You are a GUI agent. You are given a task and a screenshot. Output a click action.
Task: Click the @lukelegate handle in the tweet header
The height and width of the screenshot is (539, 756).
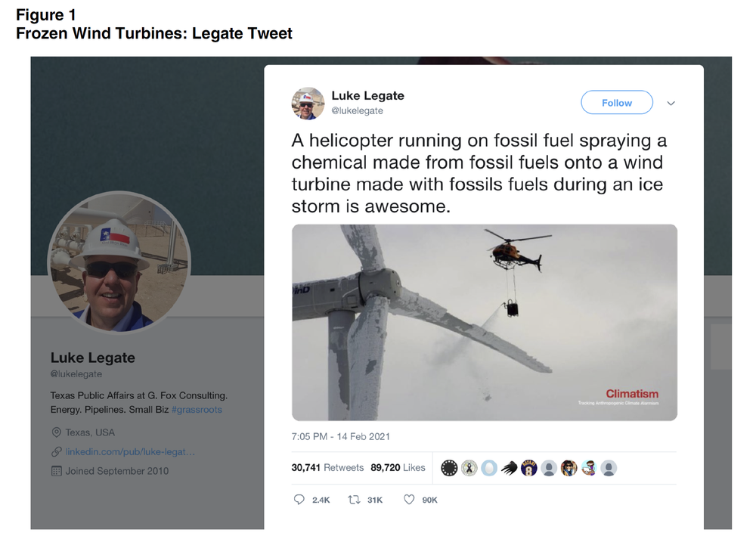point(357,110)
